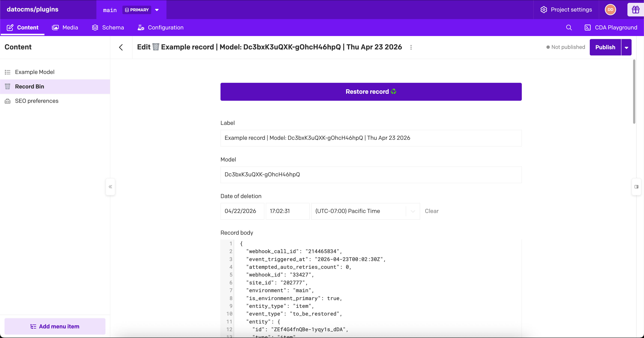Open Project settings gear
Screen dimensions: 644x338
tap(566, 10)
